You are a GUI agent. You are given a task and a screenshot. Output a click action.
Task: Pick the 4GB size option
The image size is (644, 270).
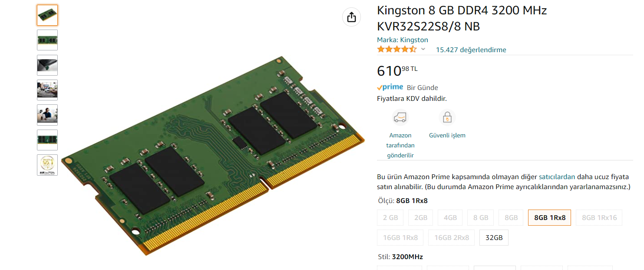coord(450,218)
